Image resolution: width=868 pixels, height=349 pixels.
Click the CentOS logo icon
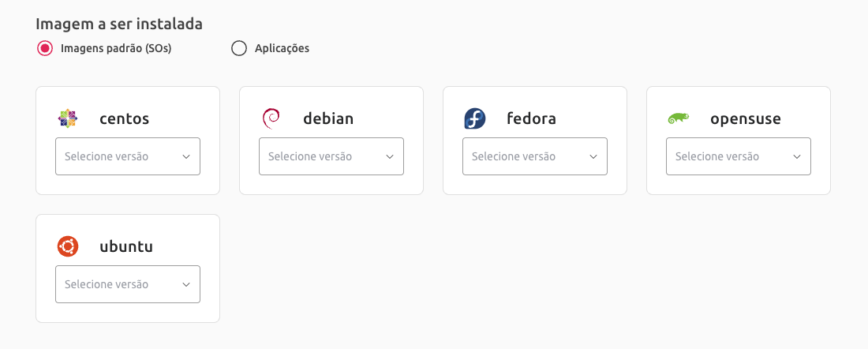(x=68, y=118)
